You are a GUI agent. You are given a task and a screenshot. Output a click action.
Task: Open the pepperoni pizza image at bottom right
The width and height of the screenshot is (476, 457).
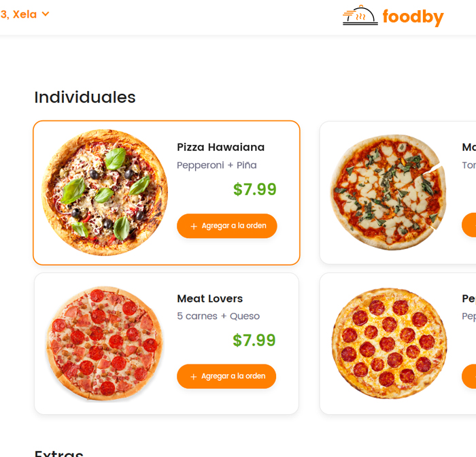pyautogui.click(x=389, y=342)
